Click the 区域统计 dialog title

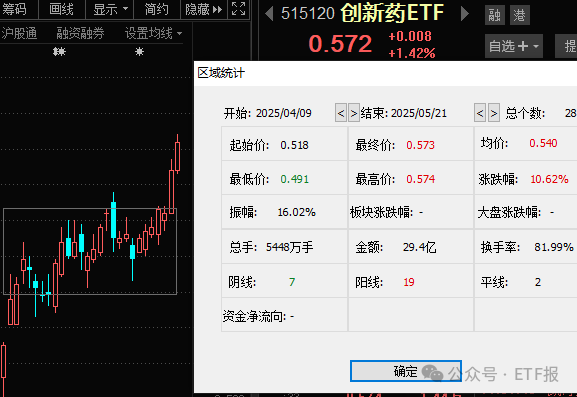tap(221, 73)
